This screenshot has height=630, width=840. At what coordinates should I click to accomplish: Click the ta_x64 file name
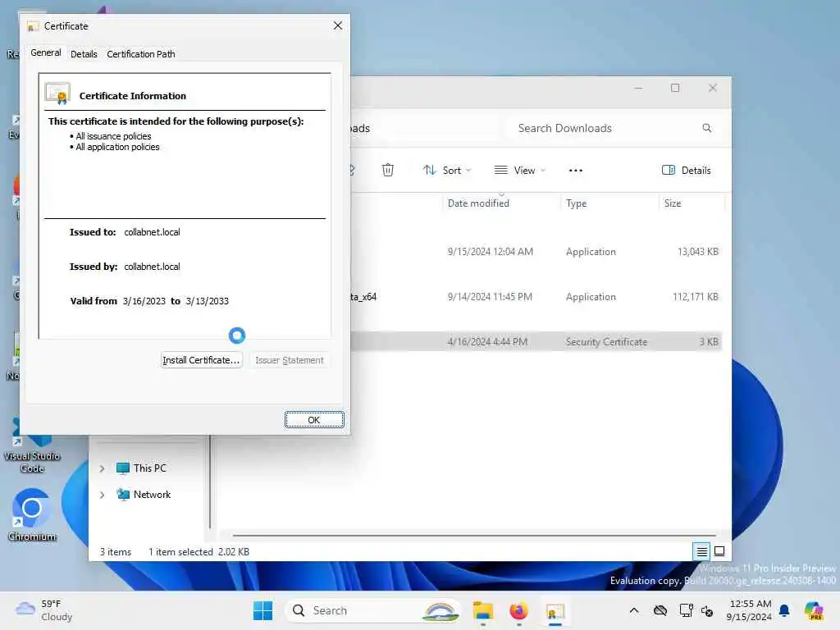coord(363,297)
